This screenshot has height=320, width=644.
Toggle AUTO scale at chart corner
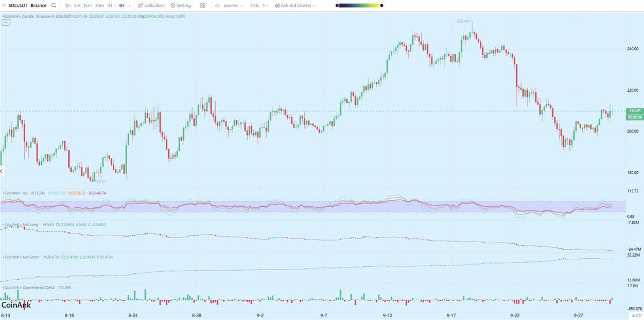pyautogui.click(x=636, y=316)
